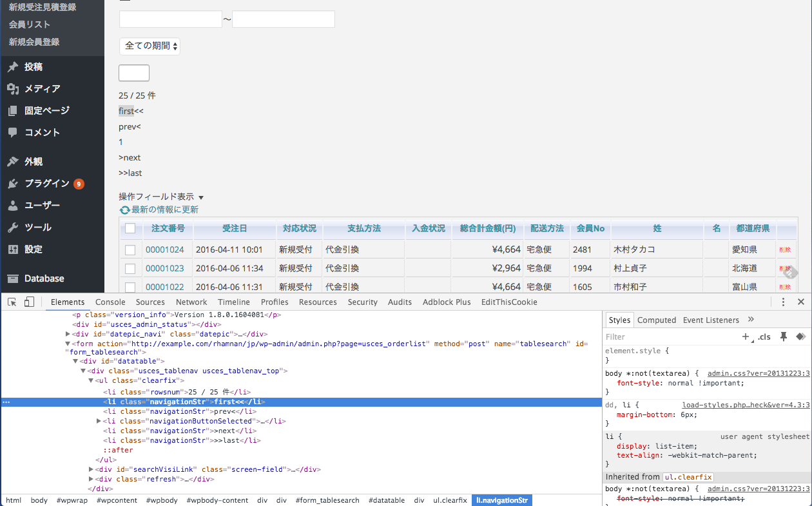
Task: Click the メディア media icon in sidebar
Action: coord(13,89)
